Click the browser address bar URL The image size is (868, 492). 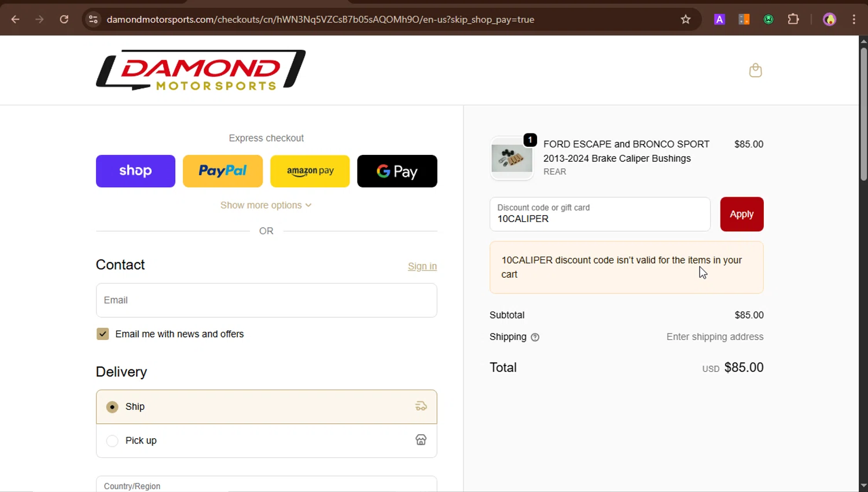coord(321,19)
